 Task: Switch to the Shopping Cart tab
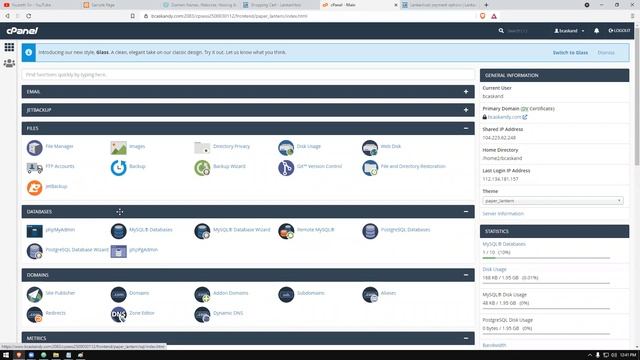tap(278, 5)
